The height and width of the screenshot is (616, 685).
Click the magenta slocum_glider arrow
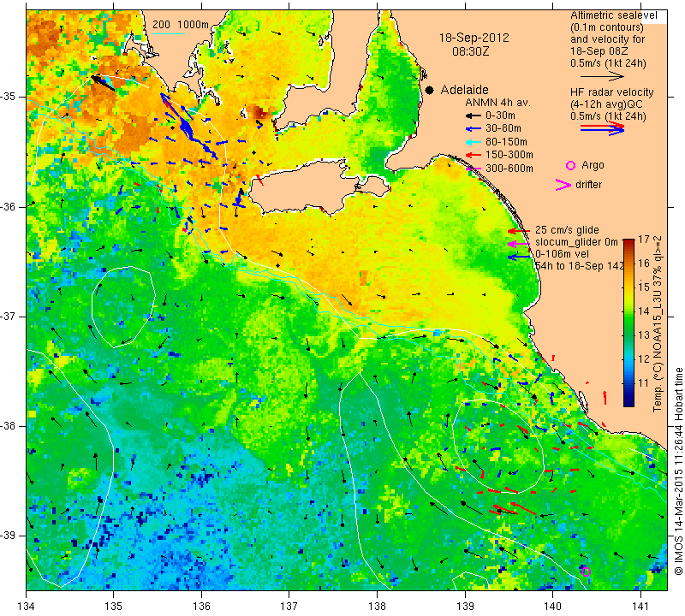click(x=519, y=244)
